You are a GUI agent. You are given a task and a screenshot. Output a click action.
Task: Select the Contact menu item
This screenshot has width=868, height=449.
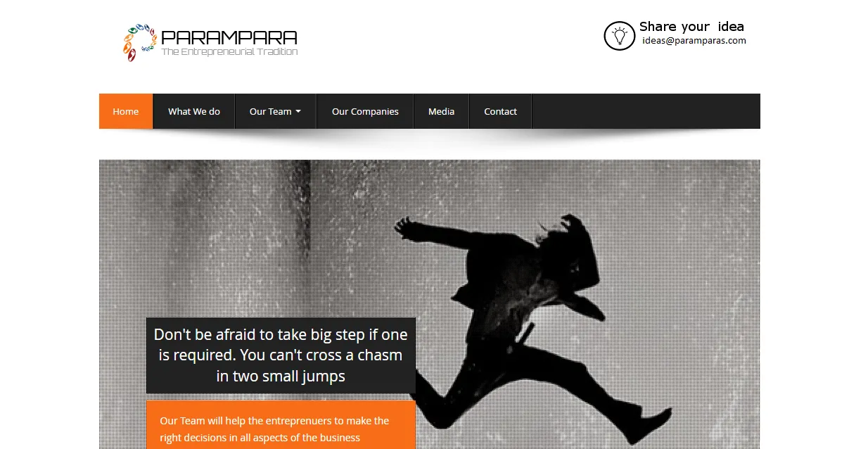[500, 111]
